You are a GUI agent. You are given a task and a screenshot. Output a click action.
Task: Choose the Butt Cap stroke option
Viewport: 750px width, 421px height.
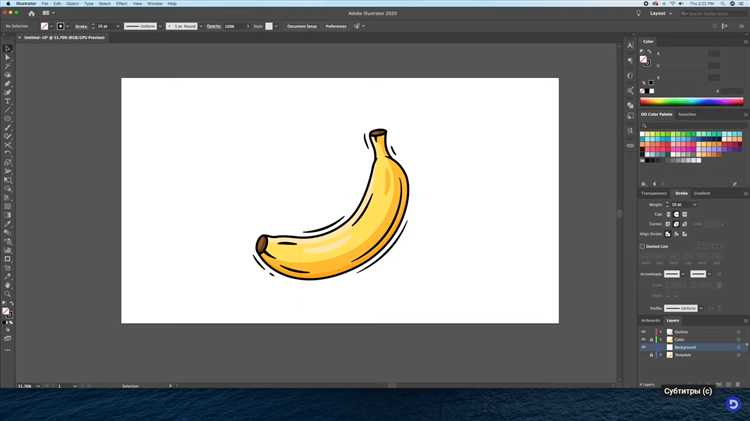click(668, 214)
